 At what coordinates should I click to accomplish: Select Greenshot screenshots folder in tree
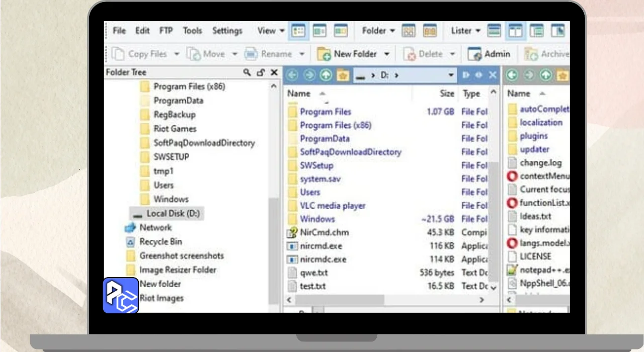click(x=175, y=255)
